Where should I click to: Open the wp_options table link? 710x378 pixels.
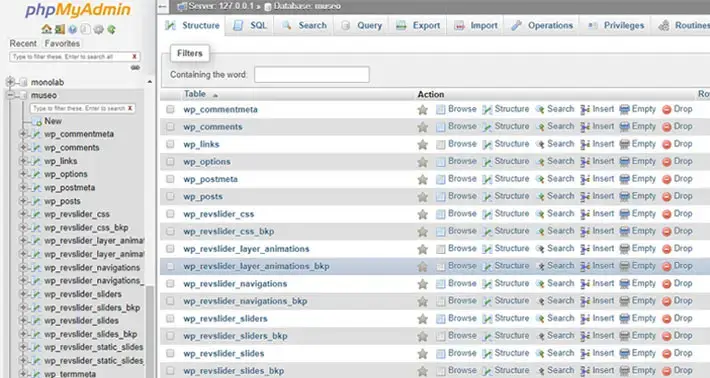tap(207, 162)
